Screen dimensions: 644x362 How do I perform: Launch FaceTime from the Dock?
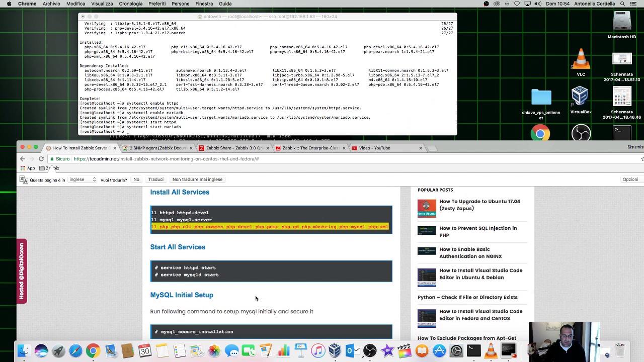coord(249,351)
